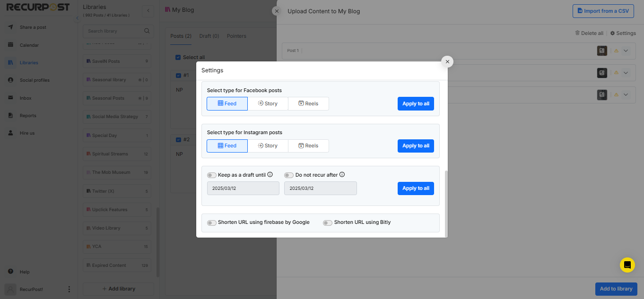Switch to the Pointers tab
Viewport: 644px width, 299px height.
coord(236,36)
